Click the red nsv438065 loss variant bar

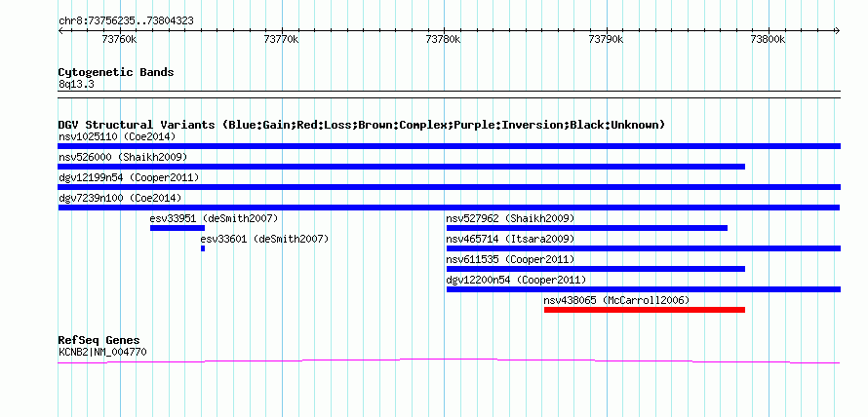(645, 310)
